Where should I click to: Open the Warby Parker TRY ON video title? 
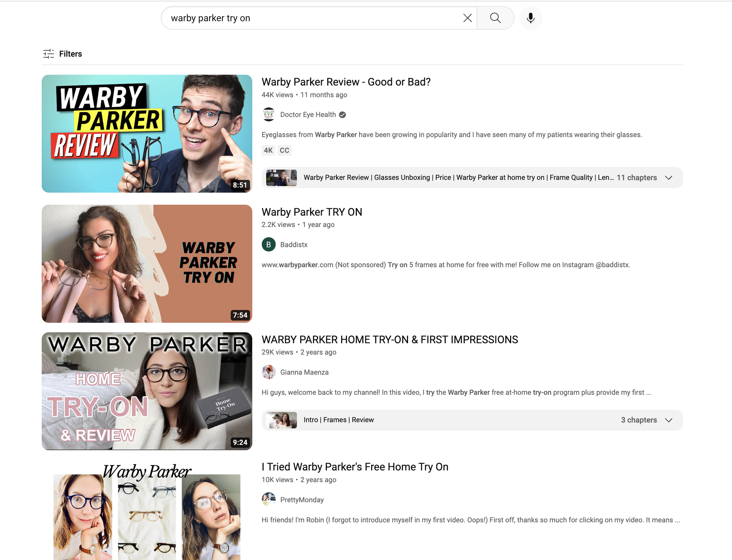click(312, 212)
